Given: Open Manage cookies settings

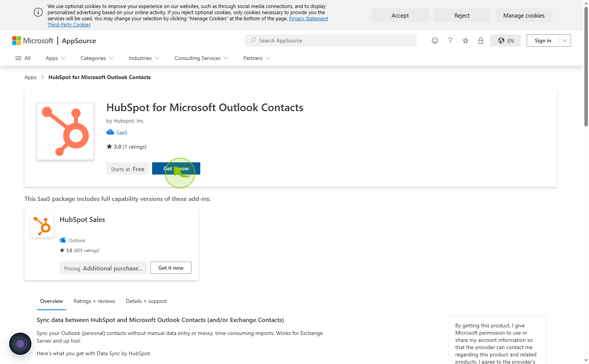Looking at the screenshot, I should click(x=524, y=15).
